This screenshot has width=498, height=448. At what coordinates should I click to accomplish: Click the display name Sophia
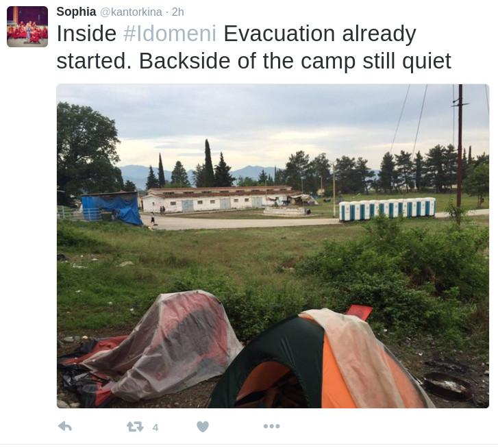pyautogui.click(x=76, y=12)
